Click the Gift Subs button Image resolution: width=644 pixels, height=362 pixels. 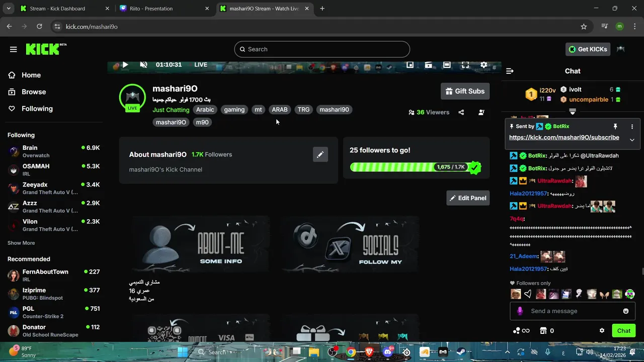(465, 91)
